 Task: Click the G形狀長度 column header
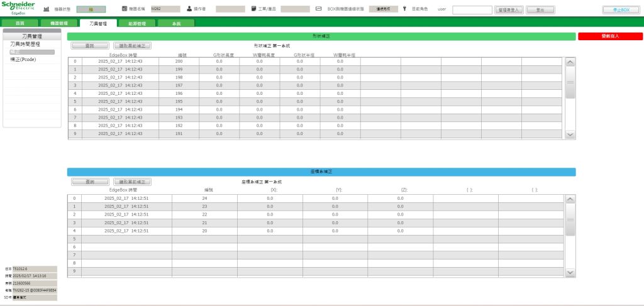pos(223,55)
